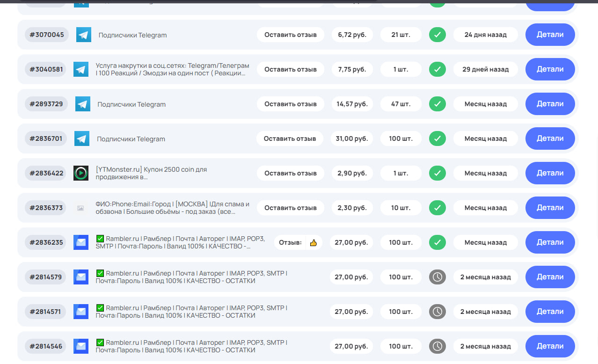This screenshot has width=598, height=364.
Task: Click price 6,72 руб.
Action: 352,35
